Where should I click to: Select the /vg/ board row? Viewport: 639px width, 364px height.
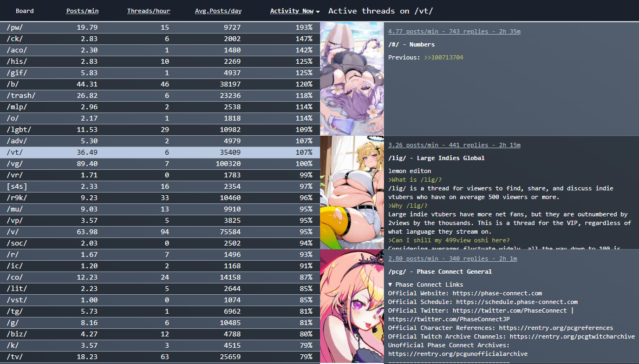coord(160,164)
